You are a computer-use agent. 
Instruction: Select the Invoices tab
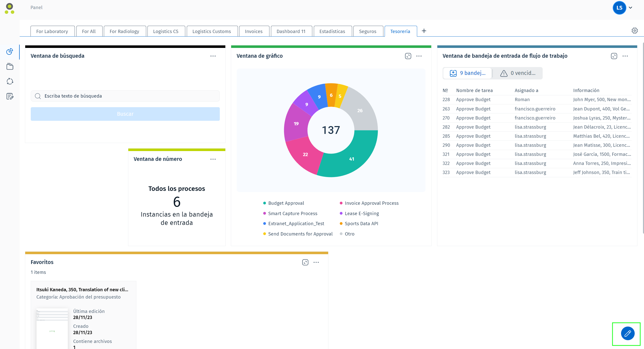[254, 31]
